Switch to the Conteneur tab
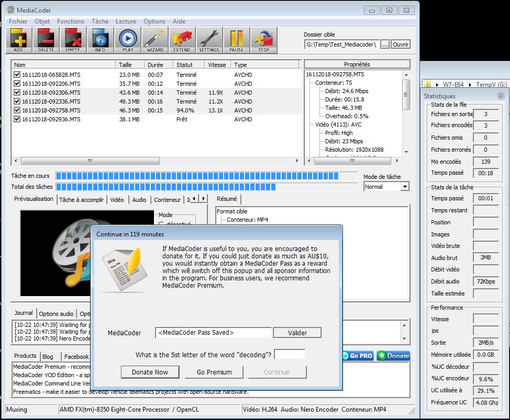This screenshot has width=510, height=420. [167, 200]
